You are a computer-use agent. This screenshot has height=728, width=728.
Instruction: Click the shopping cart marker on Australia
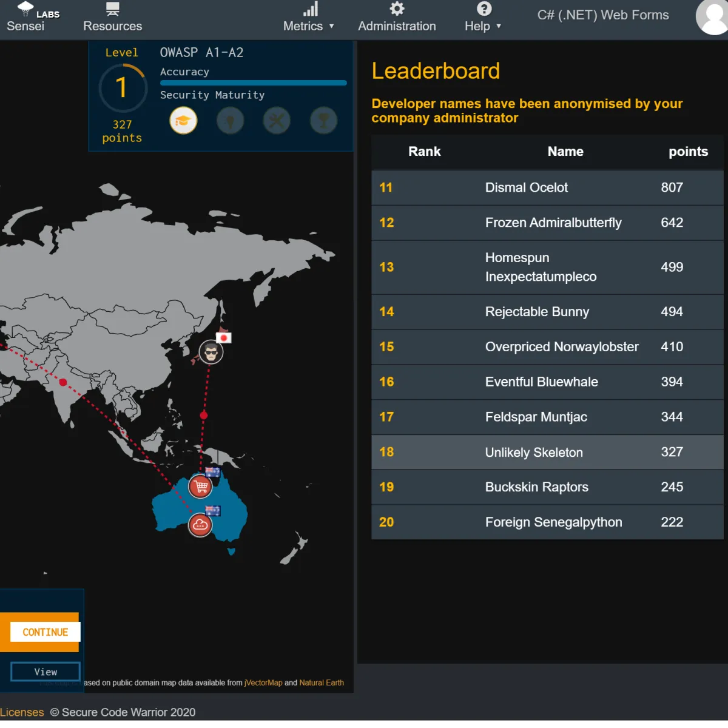[200, 487]
